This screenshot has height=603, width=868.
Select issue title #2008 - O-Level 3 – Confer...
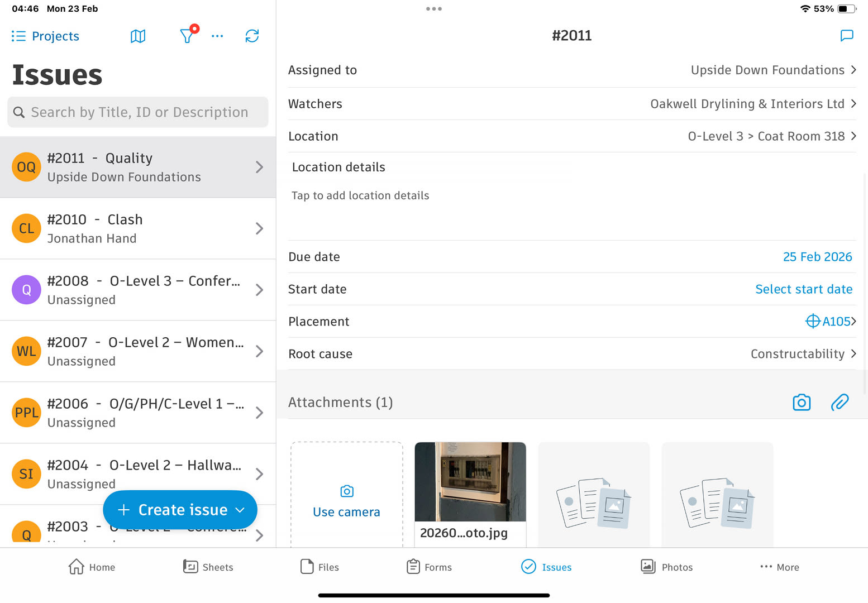(144, 281)
